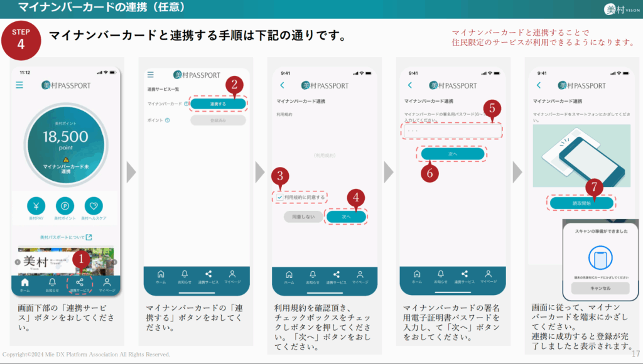
Task: Open 美村ポイント with the P icon
Action: point(65,206)
